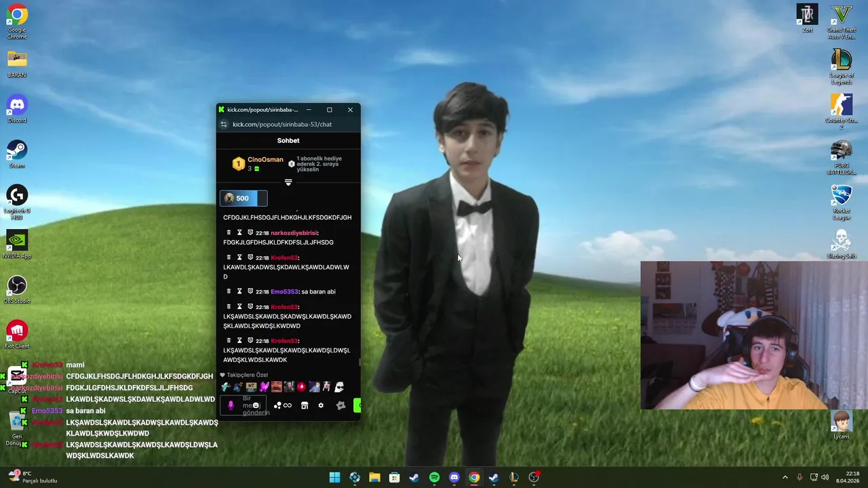
Task: Open Discord desktop shortcut
Action: [x=17, y=108]
